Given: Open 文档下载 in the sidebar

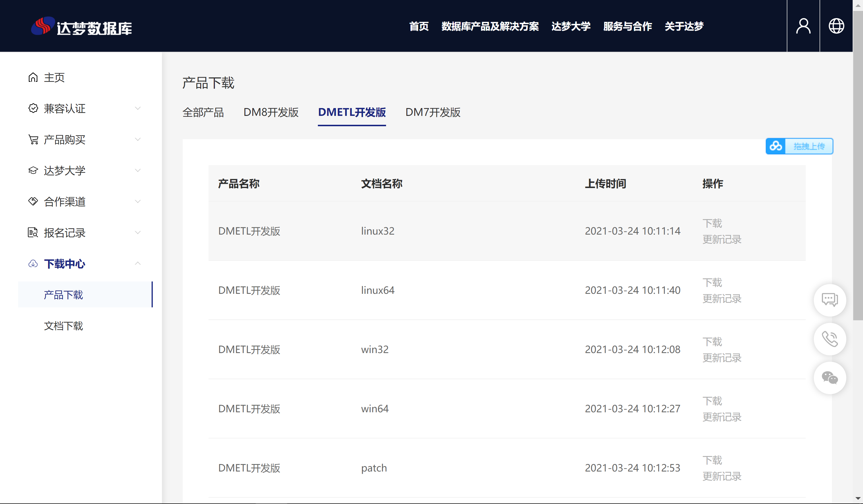Looking at the screenshot, I should (x=63, y=326).
